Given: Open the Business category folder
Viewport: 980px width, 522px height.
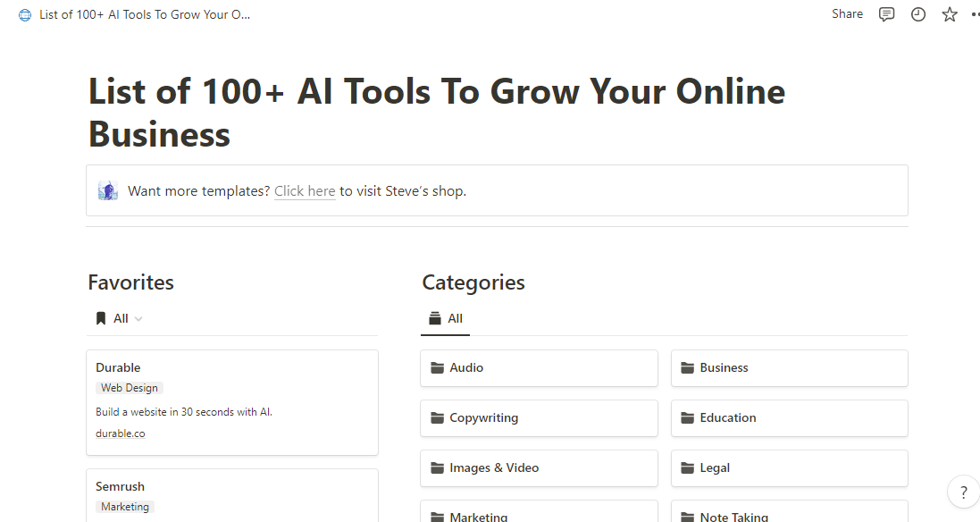Looking at the screenshot, I should pos(790,367).
